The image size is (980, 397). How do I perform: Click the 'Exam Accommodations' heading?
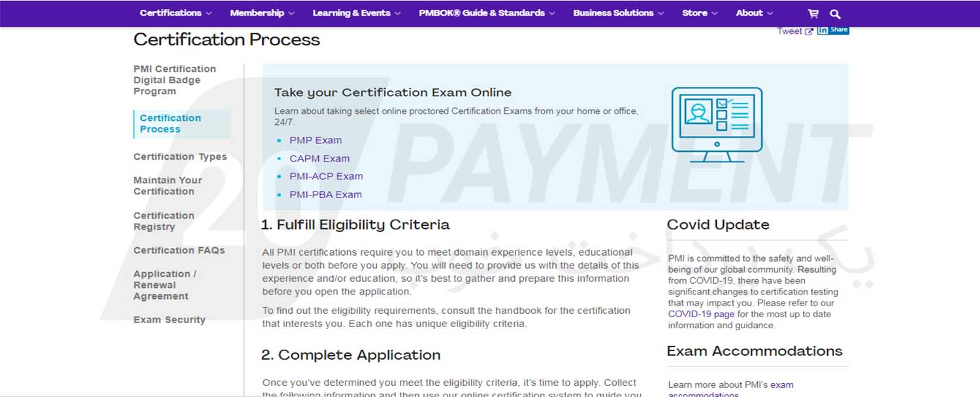pyautogui.click(x=755, y=351)
